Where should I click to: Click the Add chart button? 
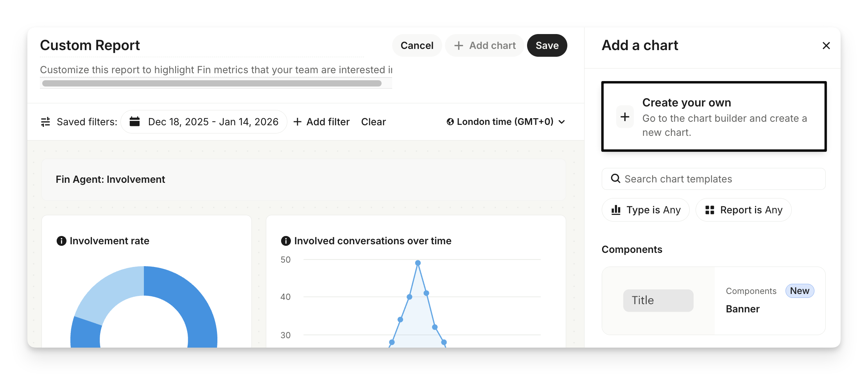(x=484, y=45)
